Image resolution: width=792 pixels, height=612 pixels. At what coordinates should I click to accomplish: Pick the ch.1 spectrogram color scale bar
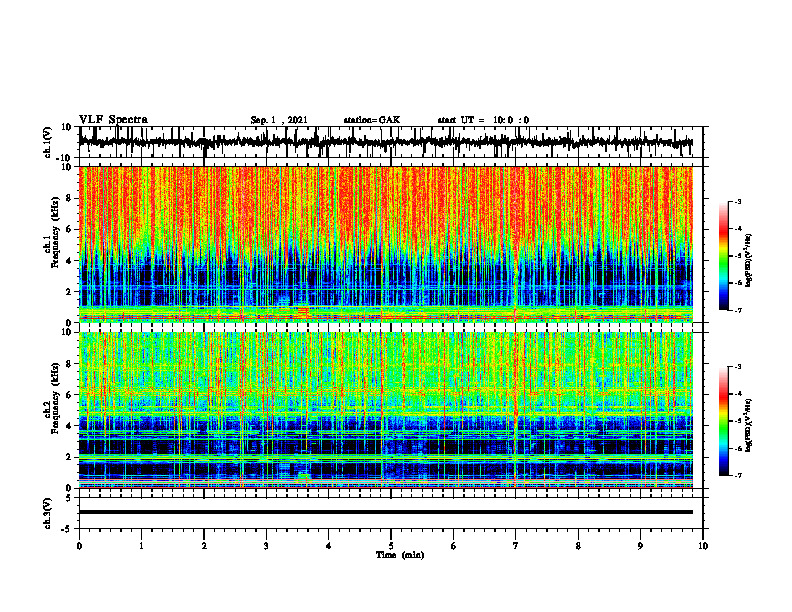[723, 256]
